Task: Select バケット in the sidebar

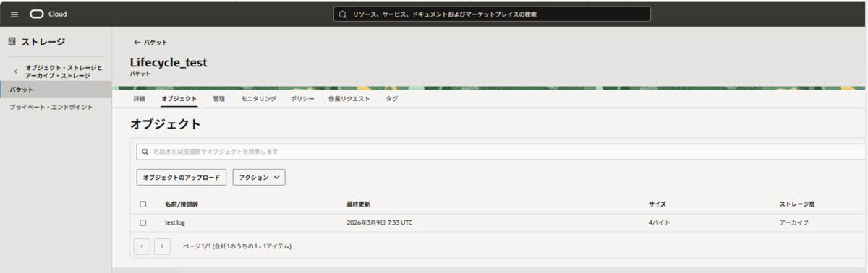Action: point(56,90)
